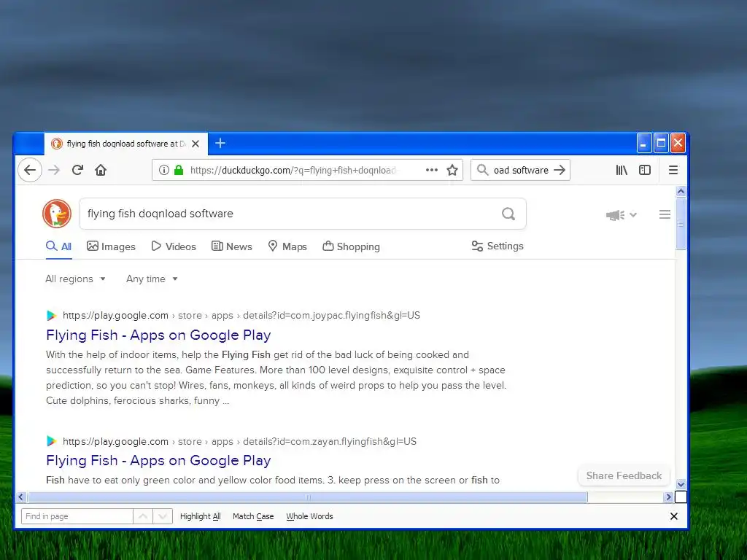The image size is (747, 560).
Task: Click the forward navigation arrow
Action: pos(54,170)
